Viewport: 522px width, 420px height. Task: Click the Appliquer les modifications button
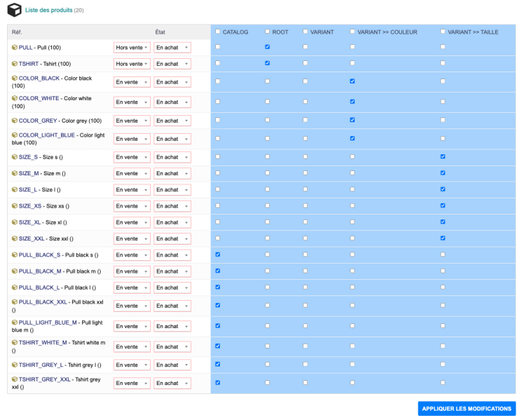467,408
